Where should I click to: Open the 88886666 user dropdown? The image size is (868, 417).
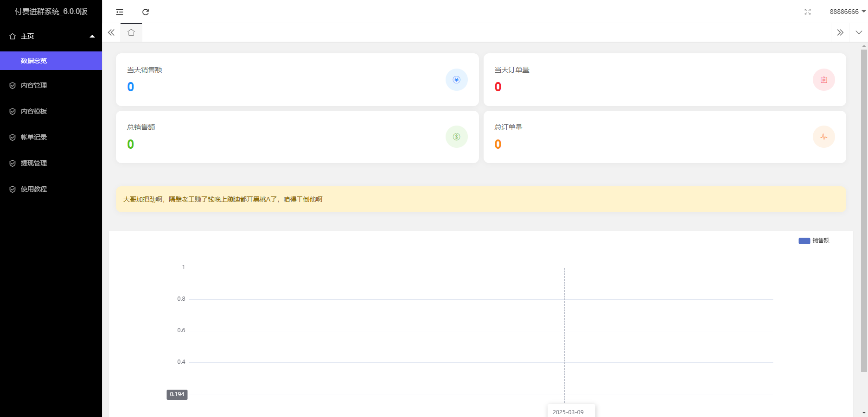(x=848, y=12)
